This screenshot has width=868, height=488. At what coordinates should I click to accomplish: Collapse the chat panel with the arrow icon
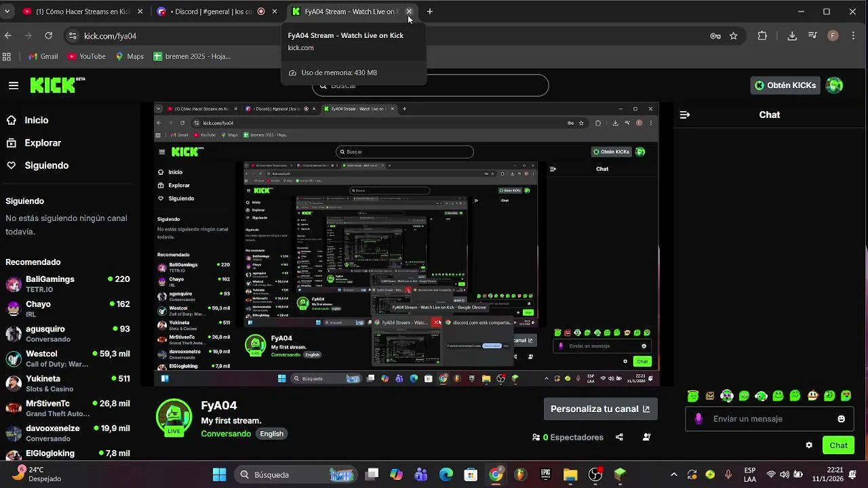click(x=685, y=115)
